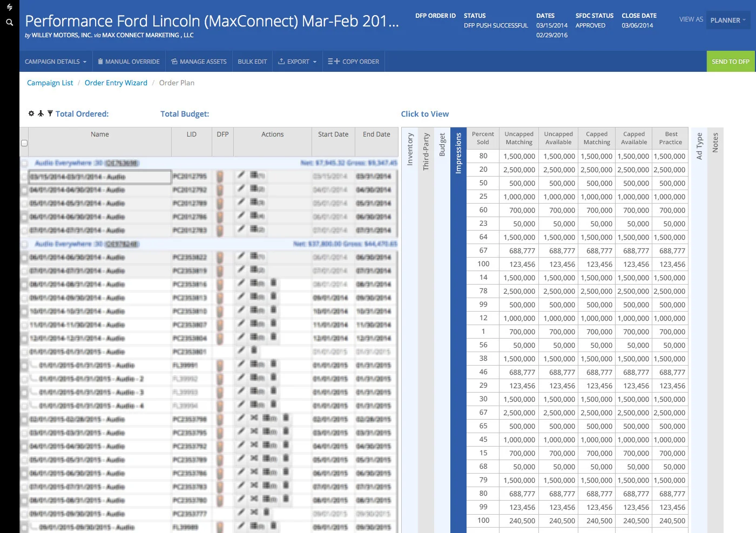Open grid settings gear beside Total Ordered

(31, 113)
